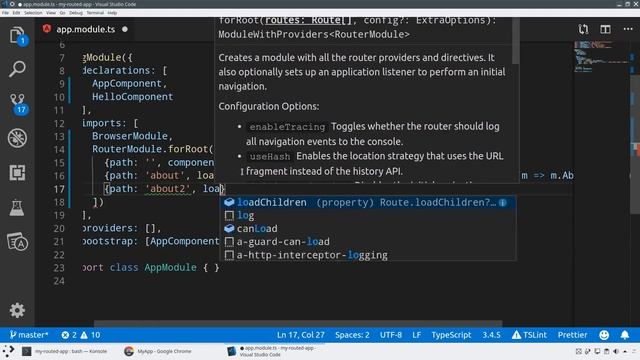The width and height of the screenshot is (640, 360).
Task: Open the feedback smiley in status bar
Action: [604, 335]
